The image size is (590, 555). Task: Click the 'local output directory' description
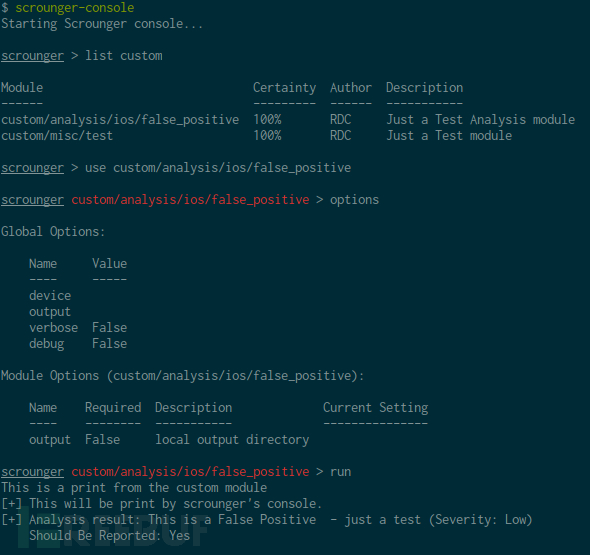(x=232, y=439)
